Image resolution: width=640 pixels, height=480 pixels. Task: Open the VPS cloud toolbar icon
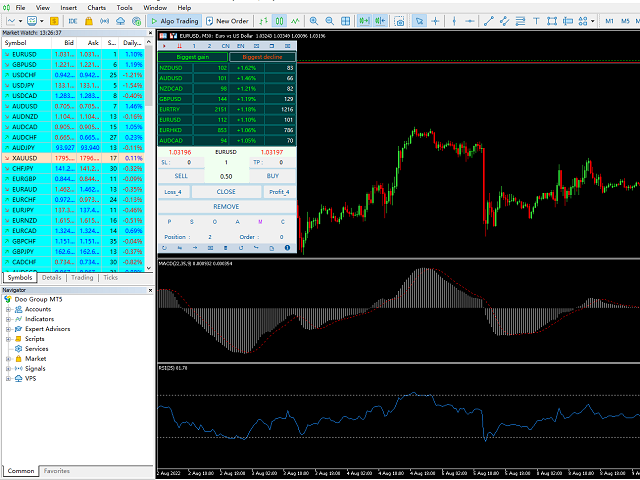coord(120,21)
